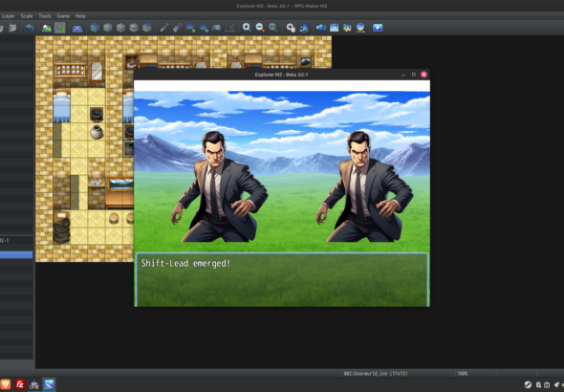
Task: Open the Resource Manager icon
Action: point(347,28)
